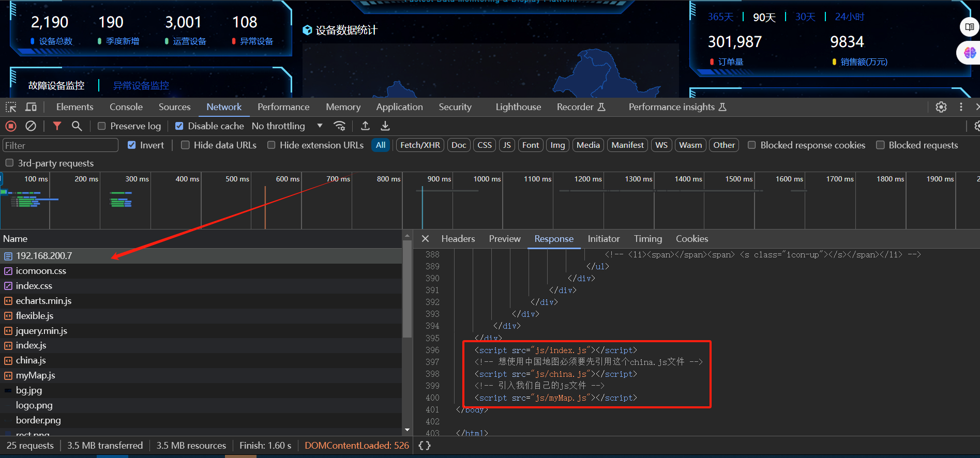Screen dimensions: 980x458
Task: Select myMap.js request
Action: [x=201, y=375]
